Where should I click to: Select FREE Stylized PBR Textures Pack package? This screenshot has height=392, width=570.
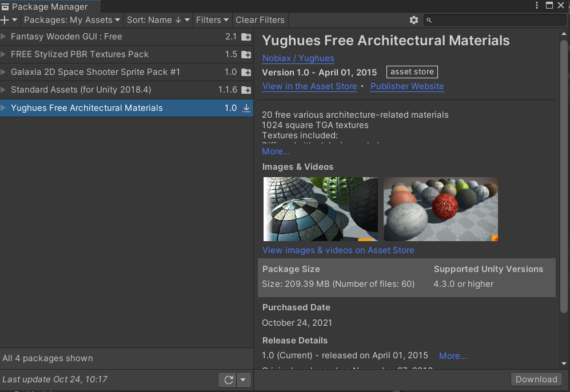(x=126, y=54)
